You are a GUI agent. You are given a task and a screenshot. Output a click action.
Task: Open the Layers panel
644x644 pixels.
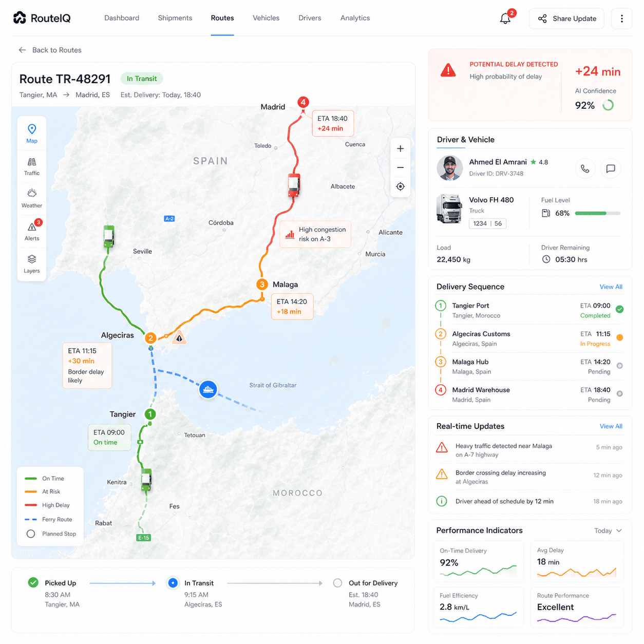32,263
